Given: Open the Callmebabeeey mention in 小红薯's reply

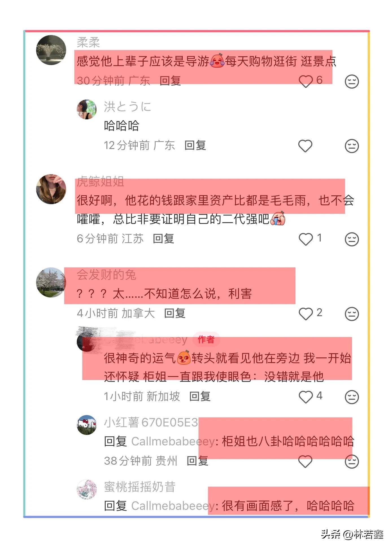Looking at the screenshot, I should (173, 441).
